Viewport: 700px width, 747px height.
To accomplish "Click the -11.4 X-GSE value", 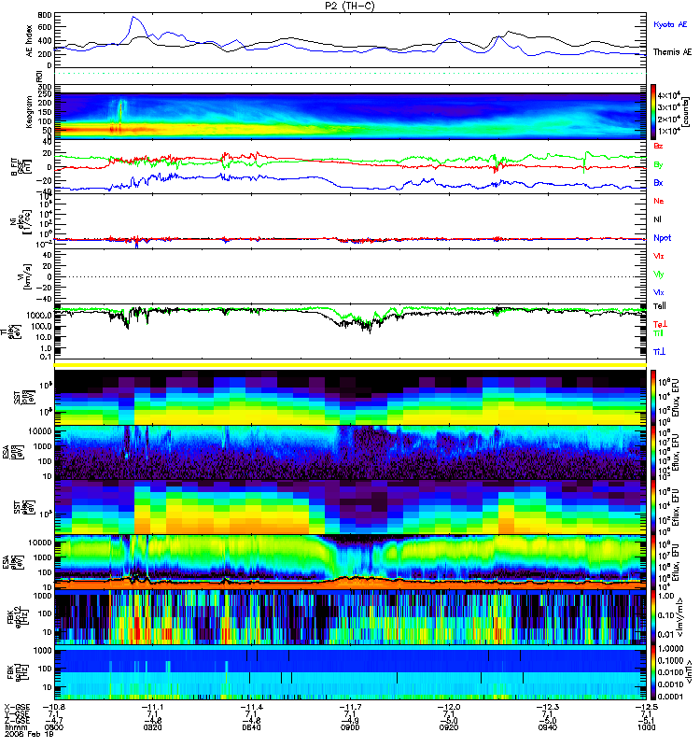I will (x=251, y=707).
